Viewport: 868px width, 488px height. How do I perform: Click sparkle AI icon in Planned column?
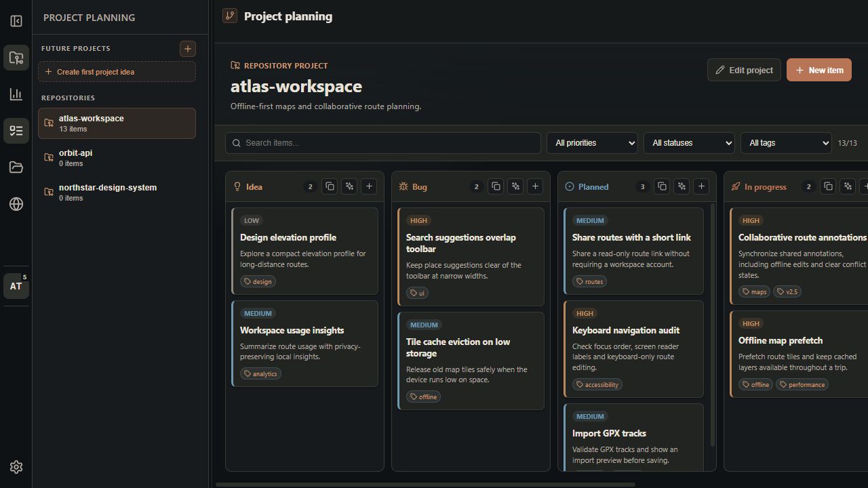(682, 186)
